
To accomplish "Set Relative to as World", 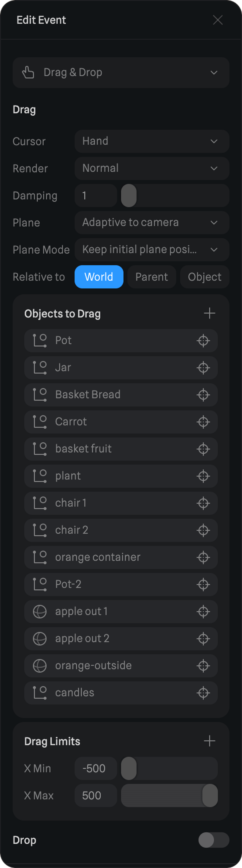I will pos(99,277).
